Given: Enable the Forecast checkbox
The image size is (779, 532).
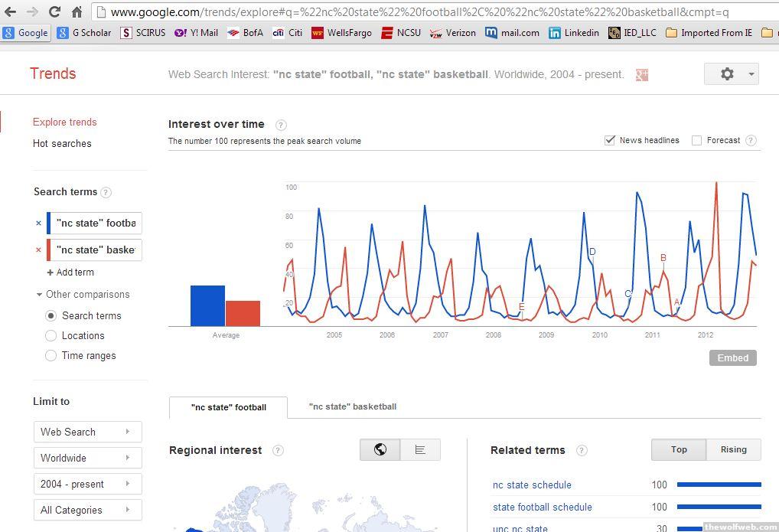Looking at the screenshot, I should (696, 140).
